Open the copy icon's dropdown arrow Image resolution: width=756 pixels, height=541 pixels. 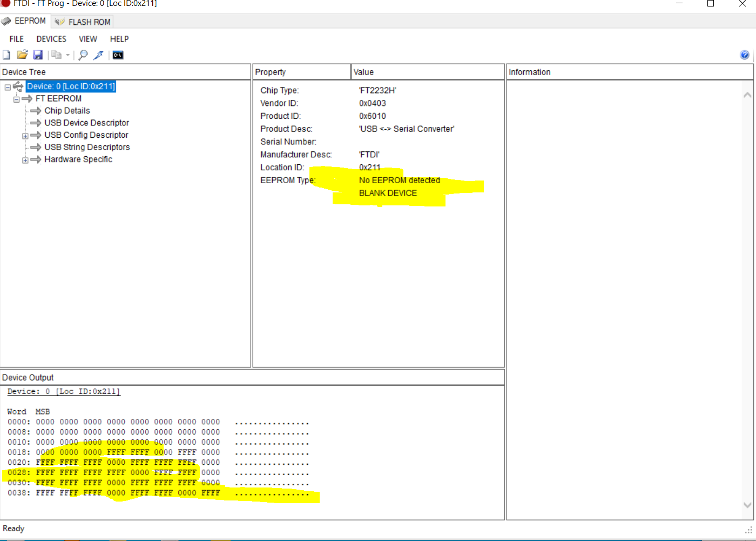pyautogui.click(x=67, y=55)
